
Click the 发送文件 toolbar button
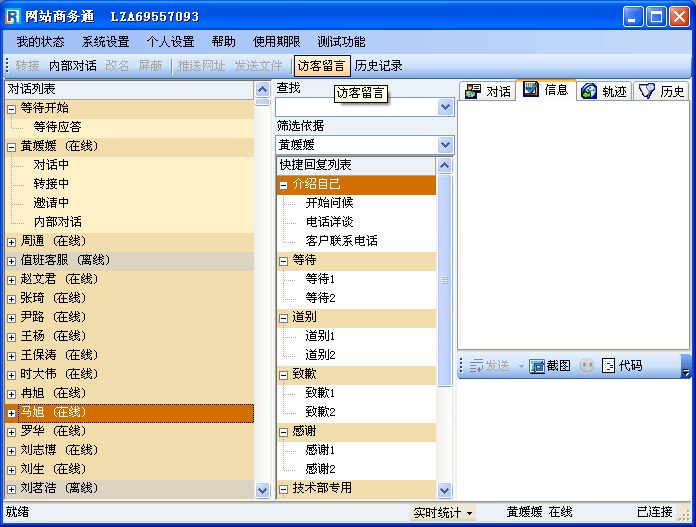tap(258, 66)
